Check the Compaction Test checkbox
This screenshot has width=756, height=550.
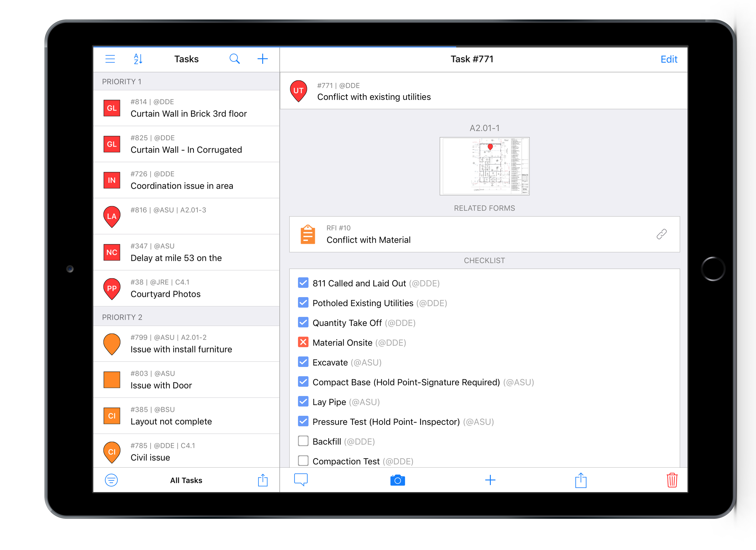click(303, 461)
